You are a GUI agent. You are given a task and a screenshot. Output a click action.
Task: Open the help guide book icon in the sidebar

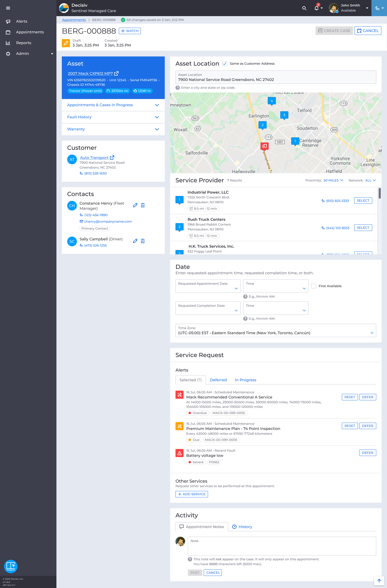coord(11,566)
